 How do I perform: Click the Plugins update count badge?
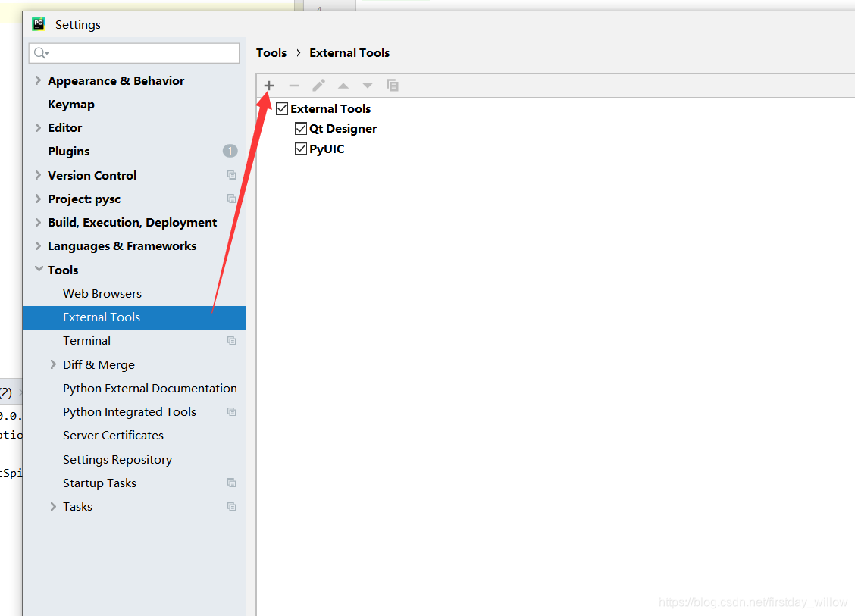(230, 151)
